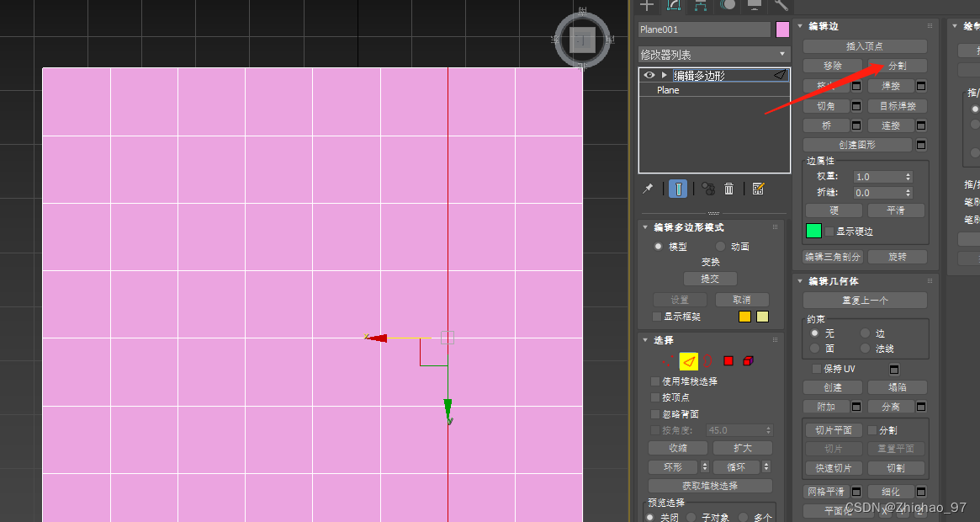Viewport: 980px width, 522px height.
Task: Click 权重 spinner arrows
Action: 908,177
